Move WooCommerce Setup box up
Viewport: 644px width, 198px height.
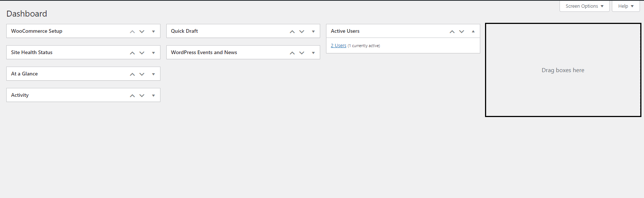click(x=132, y=31)
